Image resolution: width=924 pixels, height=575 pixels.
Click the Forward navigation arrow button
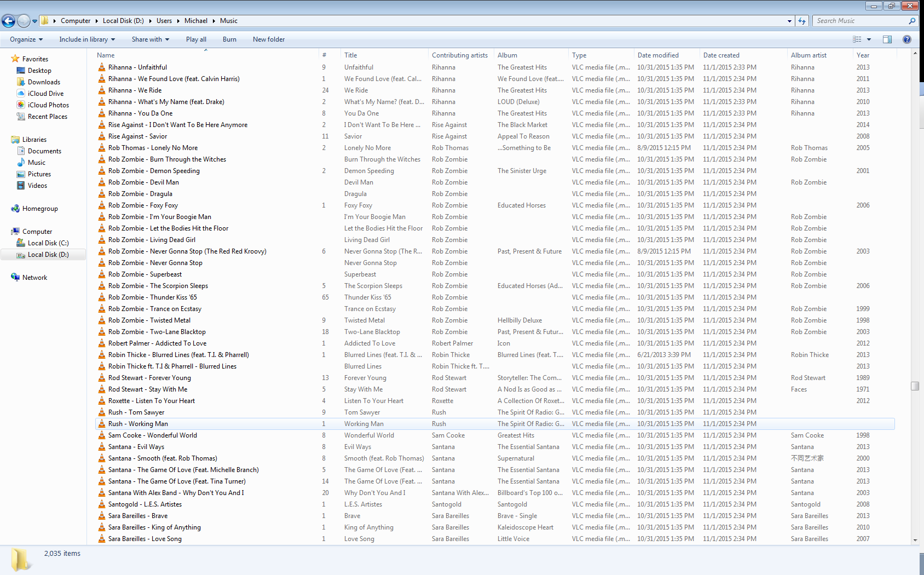tap(24, 21)
